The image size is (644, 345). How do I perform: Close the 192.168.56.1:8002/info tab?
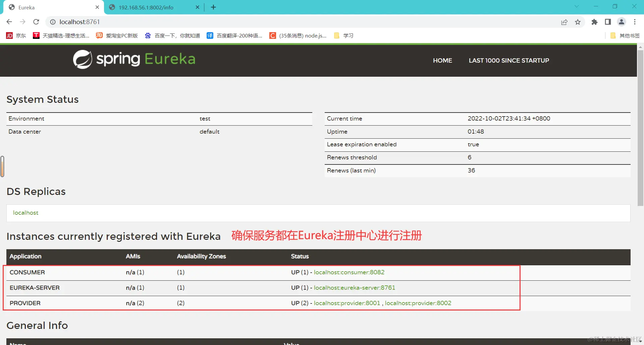(197, 7)
